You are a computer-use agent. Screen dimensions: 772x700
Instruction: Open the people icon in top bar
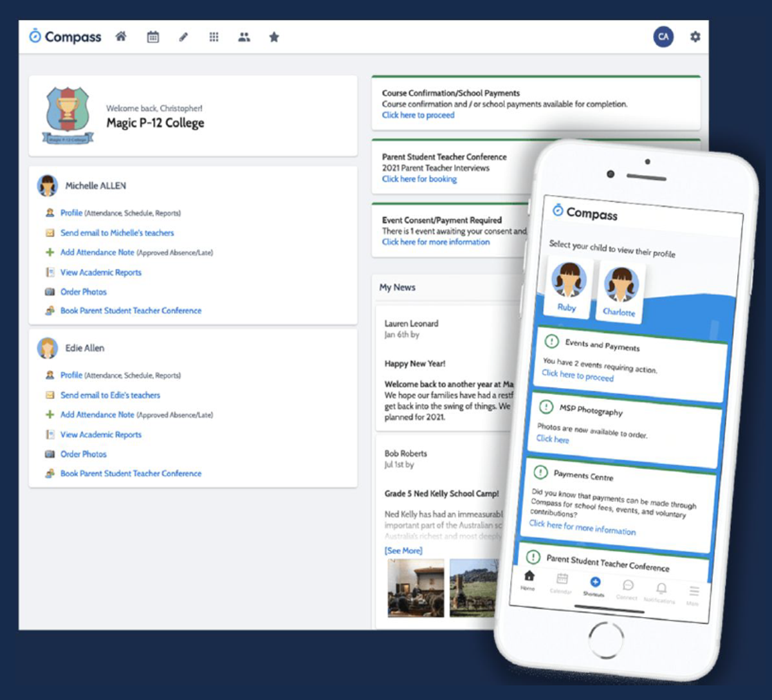[244, 37]
